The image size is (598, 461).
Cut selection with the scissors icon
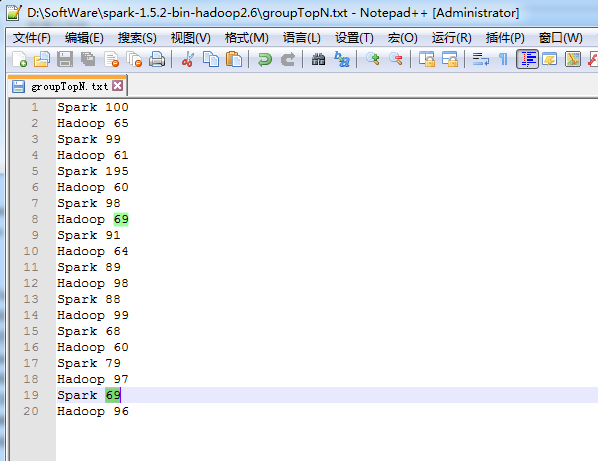pyautogui.click(x=188, y=59)
